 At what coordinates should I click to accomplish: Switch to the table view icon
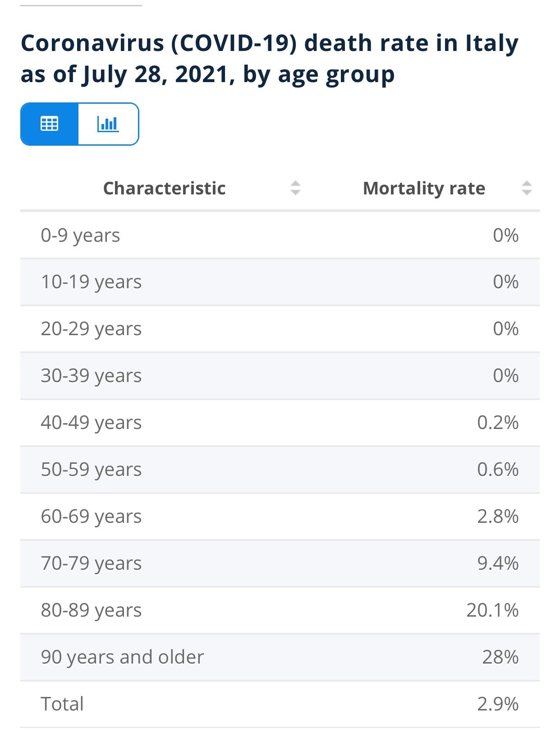[49, 124]
